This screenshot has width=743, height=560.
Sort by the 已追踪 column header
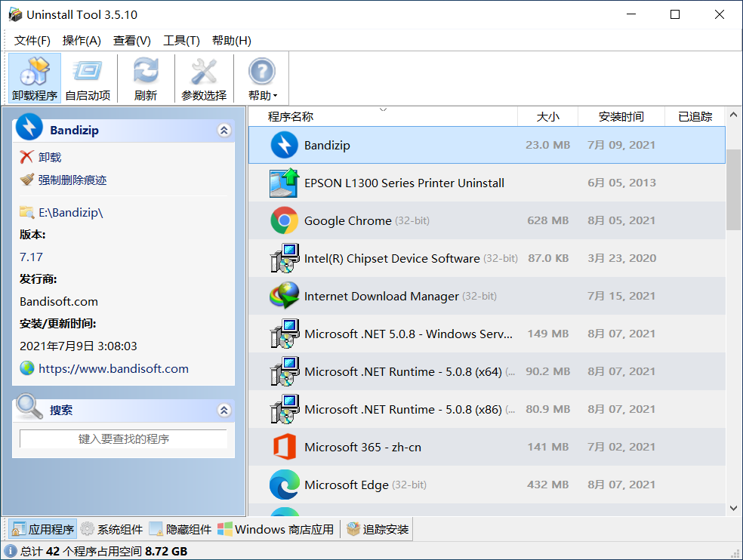tap(695, 116)
